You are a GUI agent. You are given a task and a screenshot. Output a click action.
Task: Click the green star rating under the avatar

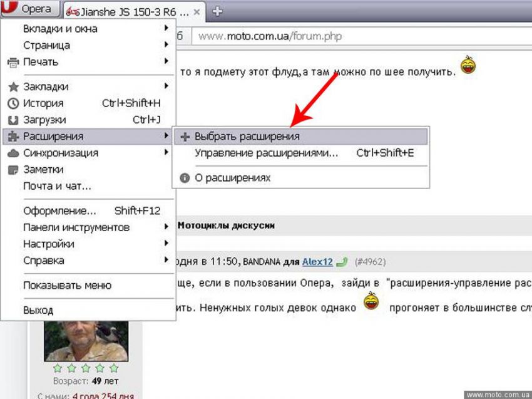pyautogui.click(x=86, y=368)
